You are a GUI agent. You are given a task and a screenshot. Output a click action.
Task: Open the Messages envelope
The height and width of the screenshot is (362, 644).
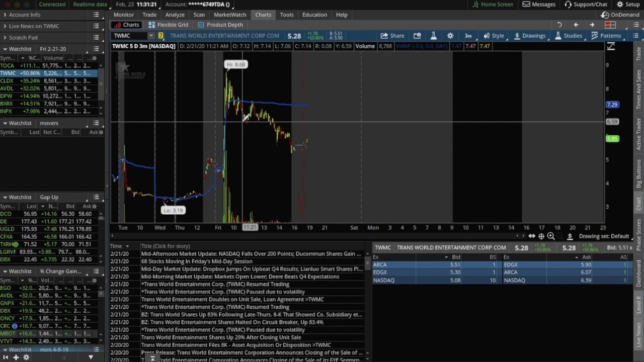(x=538, y=4)
